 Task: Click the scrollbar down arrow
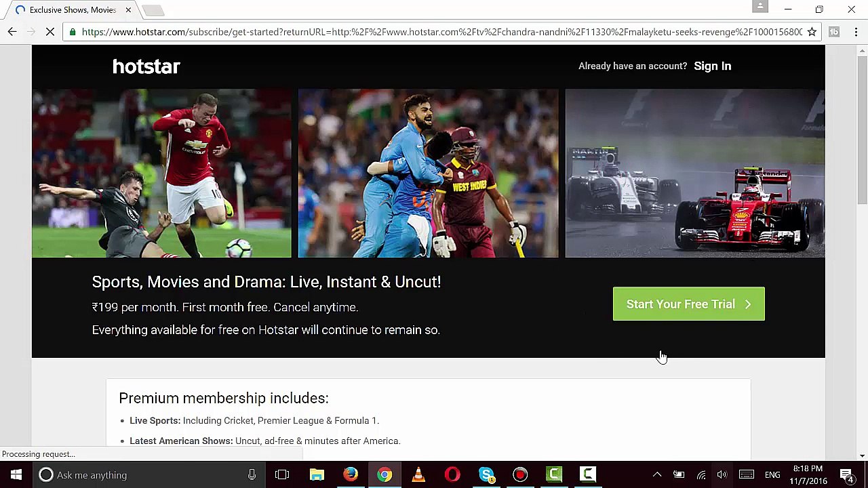(863, 455)
